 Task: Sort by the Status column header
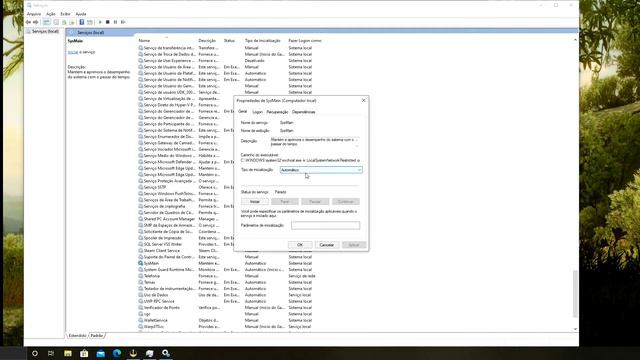tap(229, 41)
